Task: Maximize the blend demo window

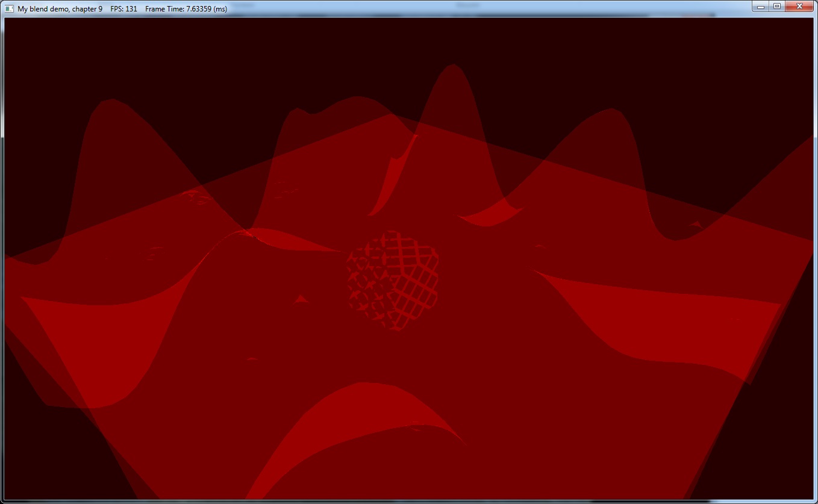Action: 777,6
